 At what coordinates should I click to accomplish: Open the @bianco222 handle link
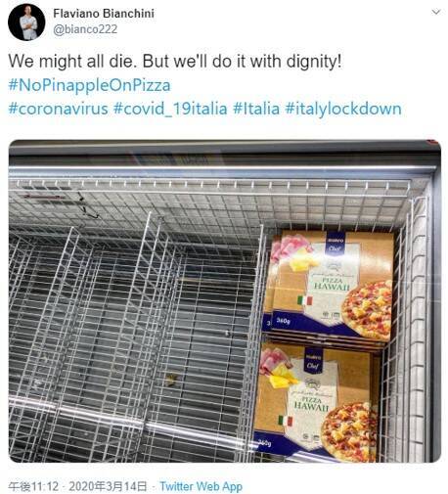(x=85, y=29)
